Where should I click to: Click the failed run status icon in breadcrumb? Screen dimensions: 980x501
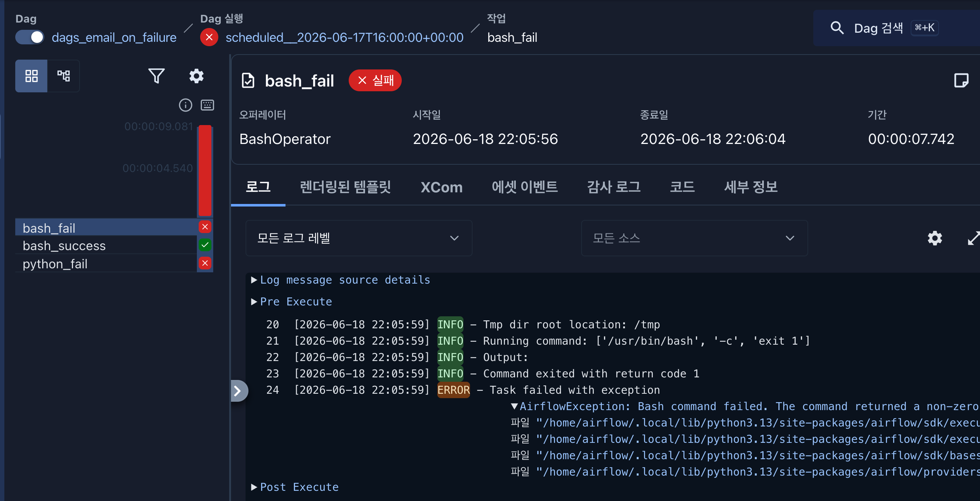pyautogui.click(x=209, y=37)
